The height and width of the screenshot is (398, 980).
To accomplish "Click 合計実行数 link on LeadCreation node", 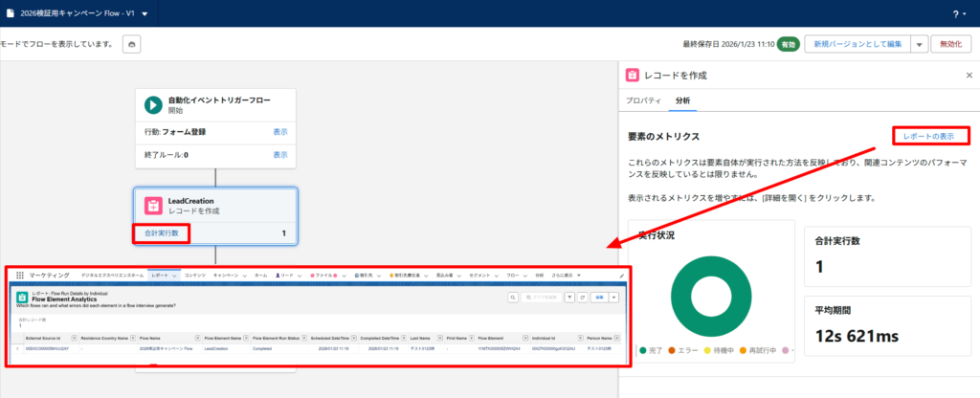I will (x=161, y=233).
